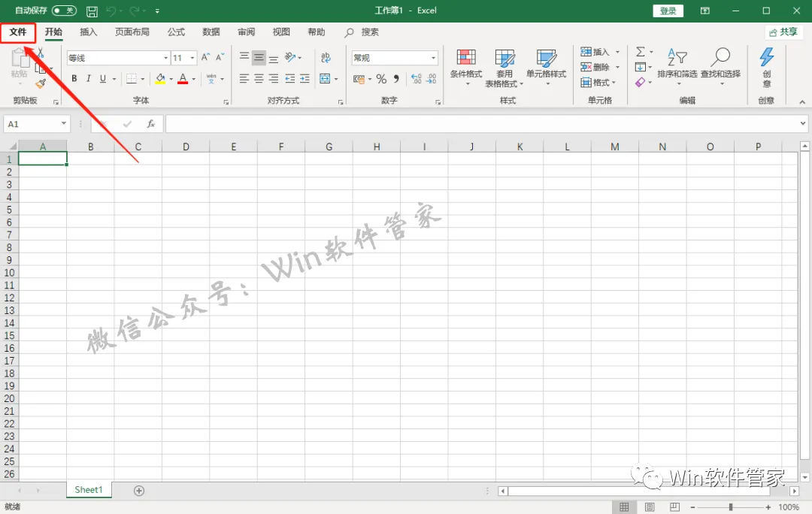Toggle Middle Align vertical alignment

click(x=259, y=57)
